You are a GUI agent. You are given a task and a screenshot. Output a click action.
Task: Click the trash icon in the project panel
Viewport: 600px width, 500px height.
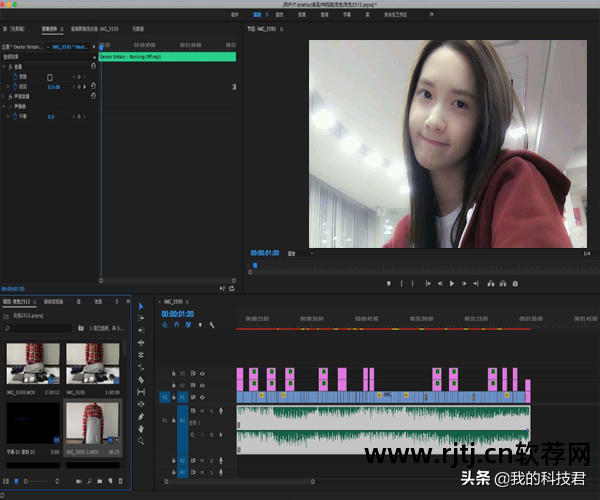pos(121,481)
